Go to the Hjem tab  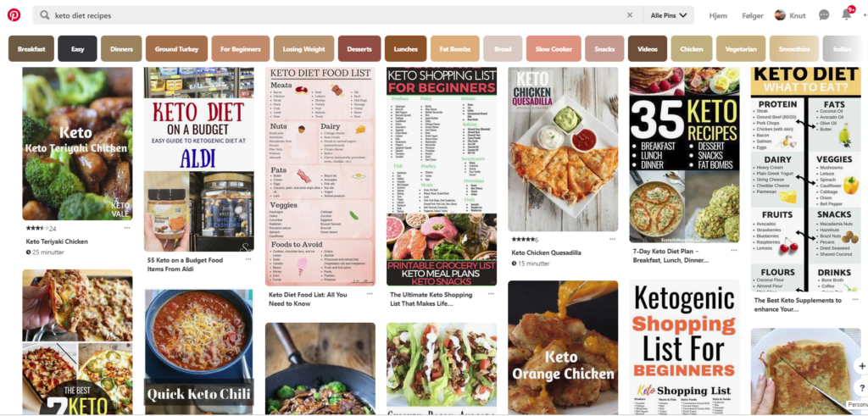pos(718,15)
